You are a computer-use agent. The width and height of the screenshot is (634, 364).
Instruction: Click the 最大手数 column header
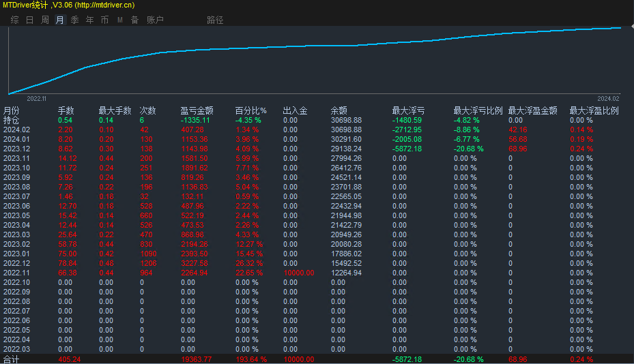(115, 110)
